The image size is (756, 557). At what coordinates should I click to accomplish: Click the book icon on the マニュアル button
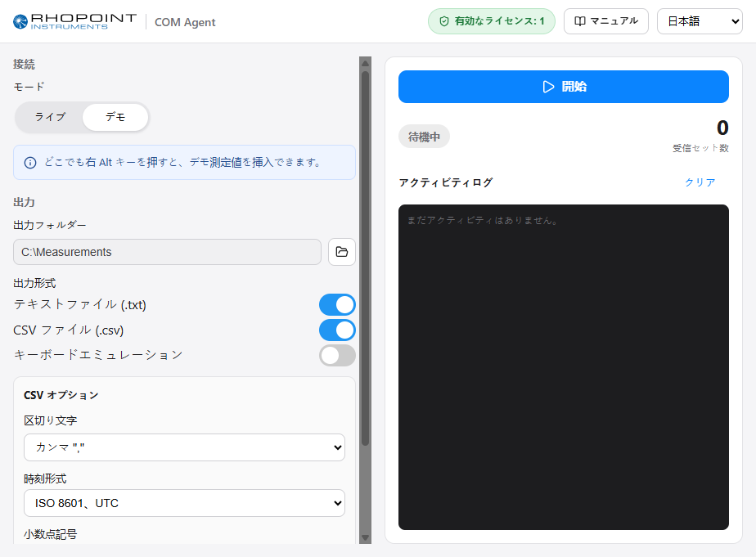point(580,21)
